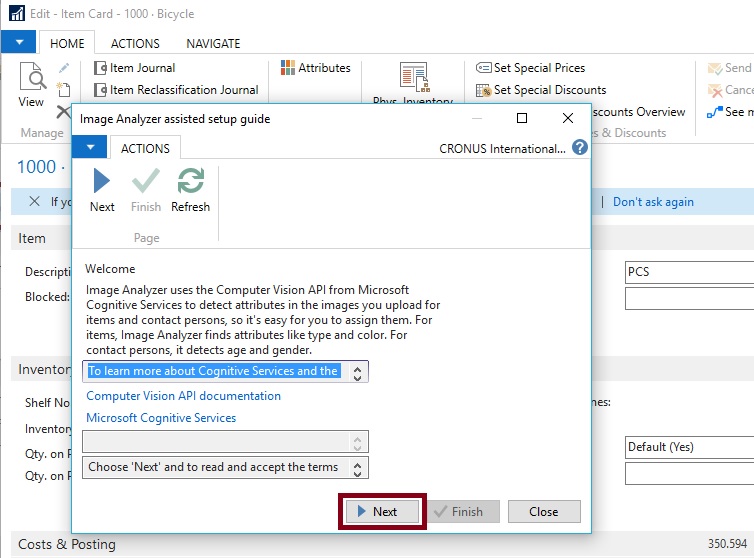The width and height of the screenshot is (754, 558).
Task: Open the Attributes action
Action: 323,68
